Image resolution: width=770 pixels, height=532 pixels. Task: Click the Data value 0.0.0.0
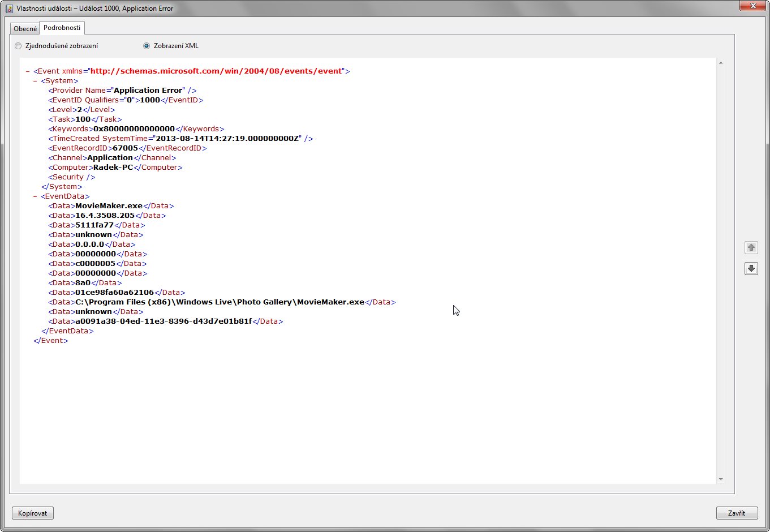pos(90,244)
